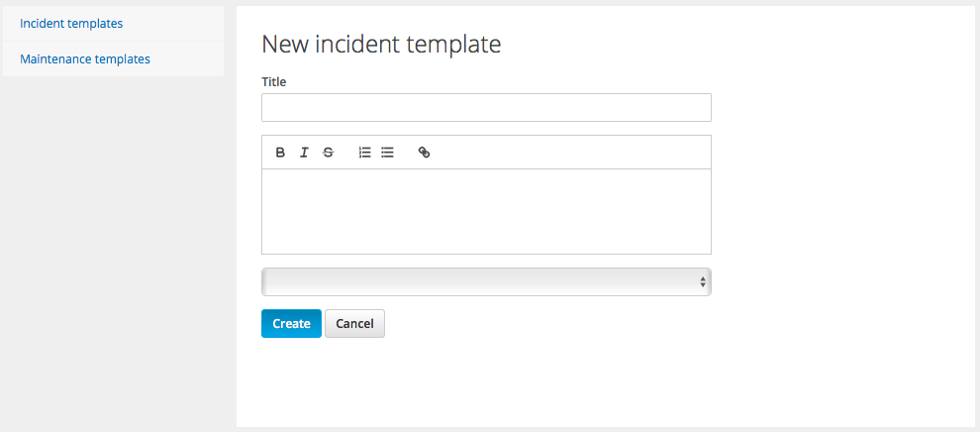Focus the Title input field

486,108
